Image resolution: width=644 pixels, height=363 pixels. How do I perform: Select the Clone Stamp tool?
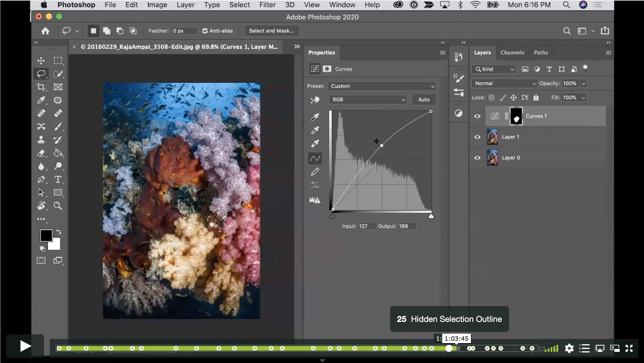click(41, 140)
